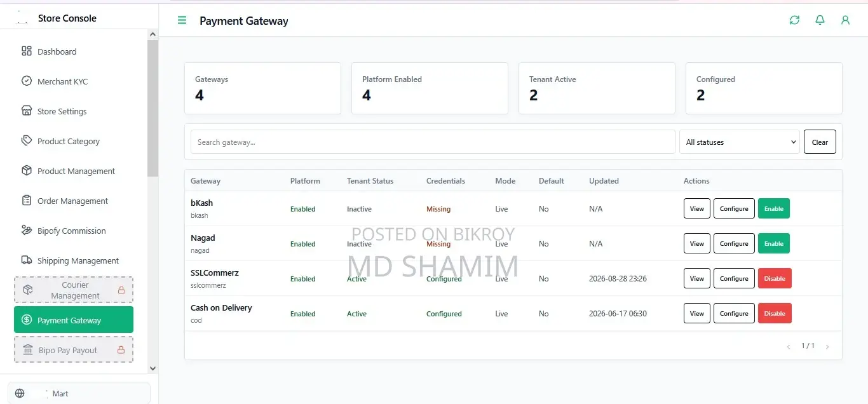The width and height of the screenshot is (868, 404).
Task: Click SSLCommerz Configured credentials status
Action: click(444, 279)
